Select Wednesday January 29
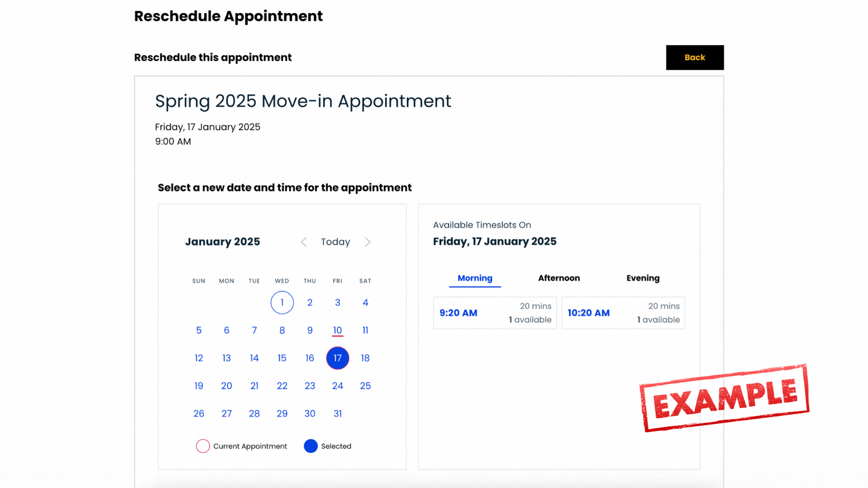 pos(282,413)
